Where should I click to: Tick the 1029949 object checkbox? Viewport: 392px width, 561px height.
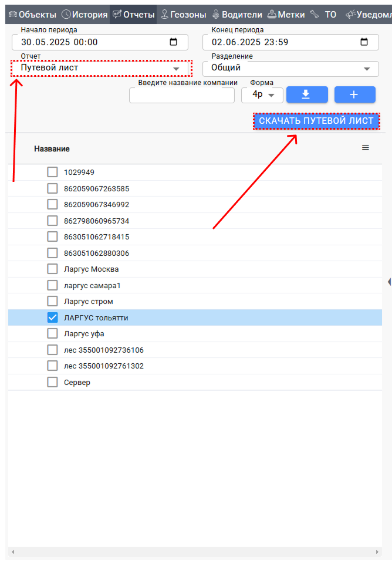52,172
